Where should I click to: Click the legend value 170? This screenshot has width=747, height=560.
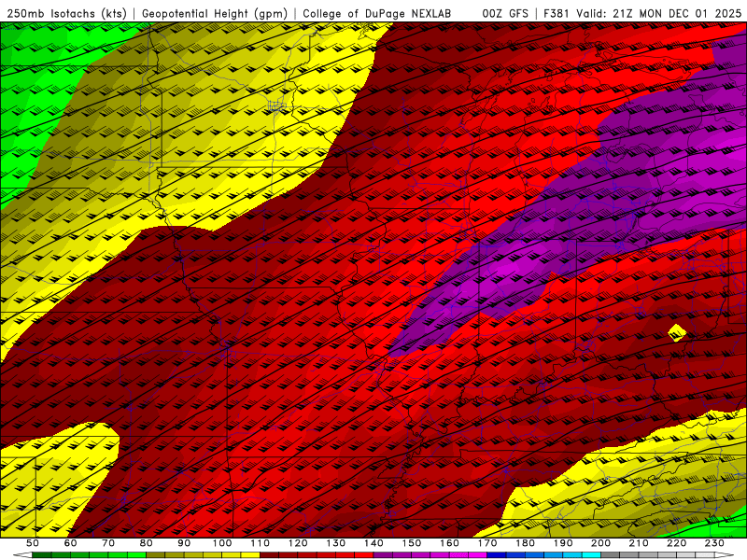487,543
